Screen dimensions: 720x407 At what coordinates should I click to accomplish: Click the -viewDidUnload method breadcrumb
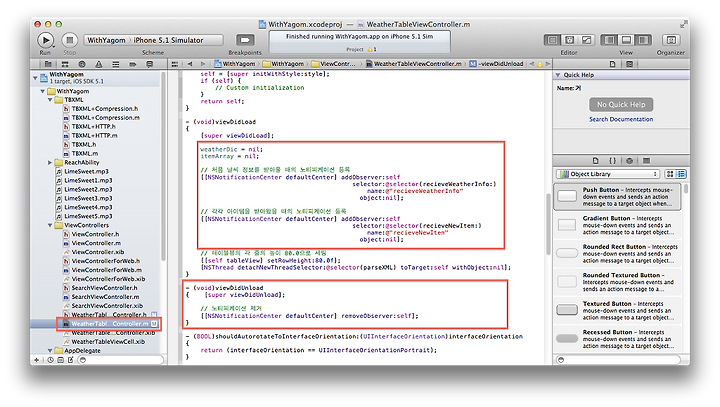[496, 64]
